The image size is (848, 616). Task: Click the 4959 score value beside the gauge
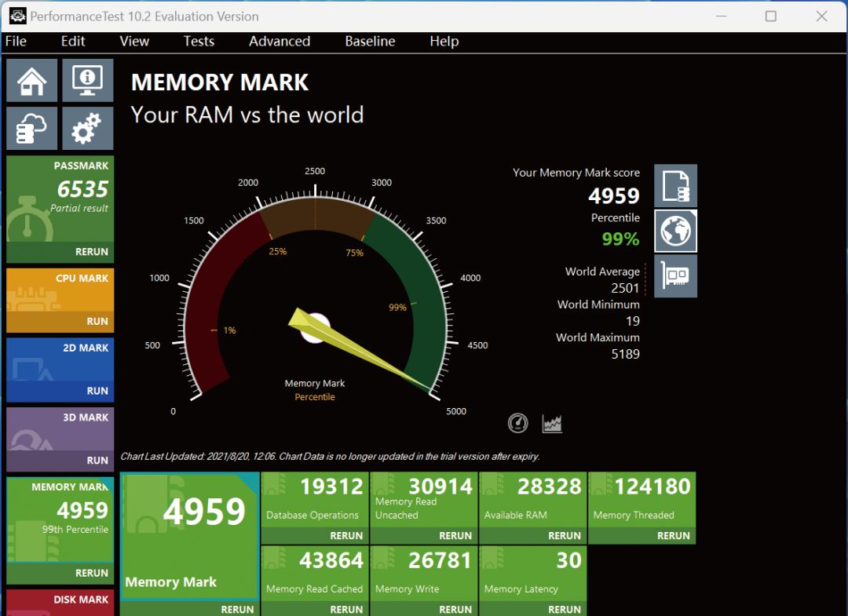[x=614, y=195]
